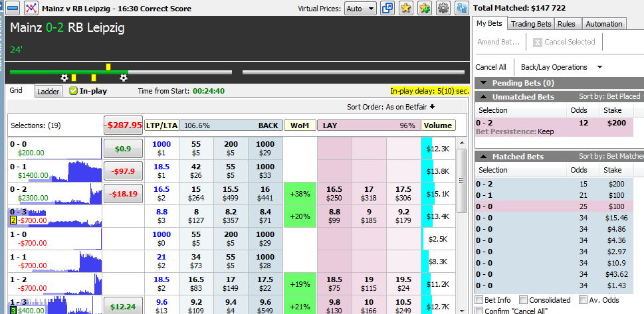Click the yellow favorites star icon
This screenshot has height=314, width=644.
tap(406, 8)
